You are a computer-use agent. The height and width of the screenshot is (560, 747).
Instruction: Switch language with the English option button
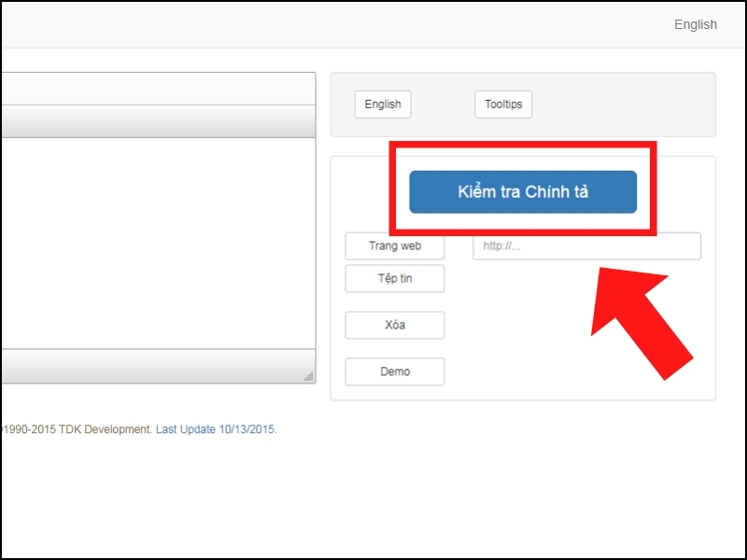pos(383,105)
